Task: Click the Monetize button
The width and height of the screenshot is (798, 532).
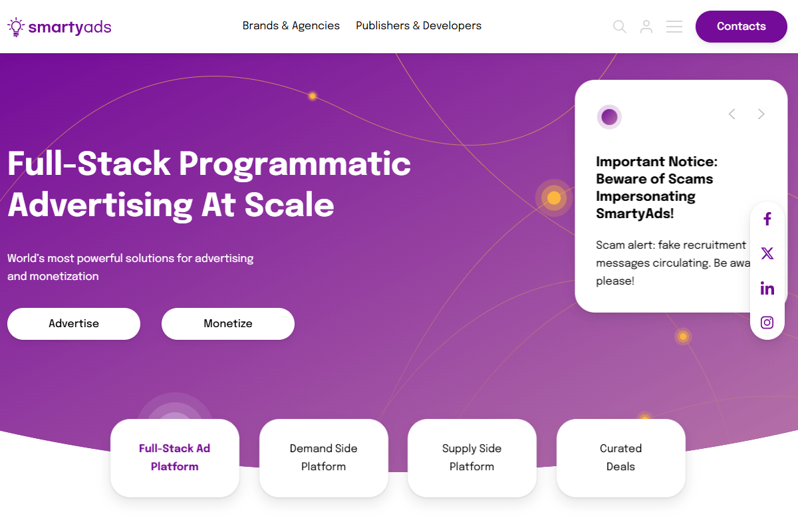Action: (x=228, y=324)
